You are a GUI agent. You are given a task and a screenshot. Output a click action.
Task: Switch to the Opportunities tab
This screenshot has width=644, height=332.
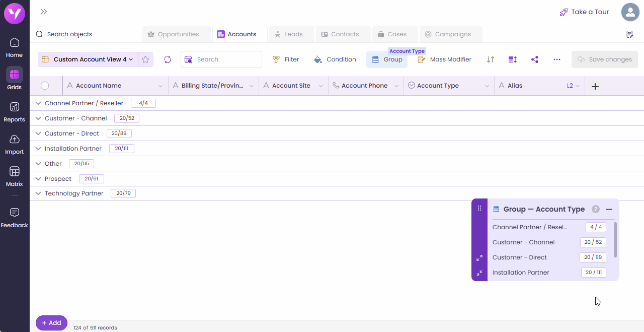174,34
